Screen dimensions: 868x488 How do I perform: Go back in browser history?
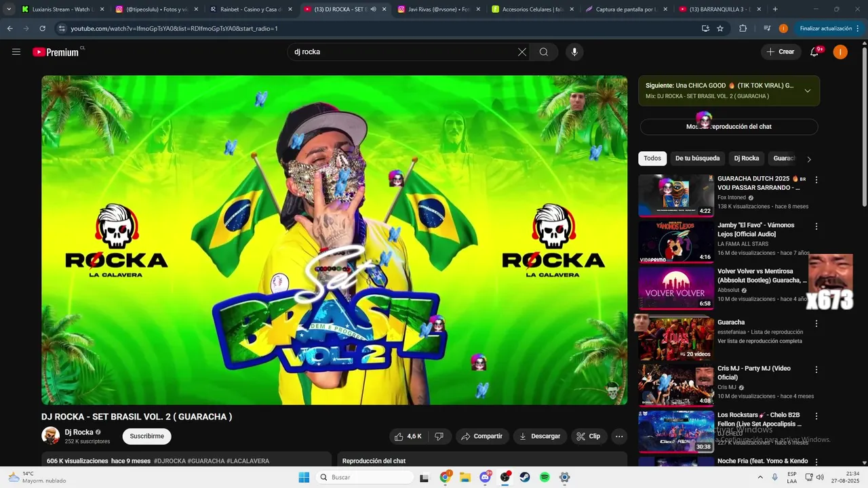pos(10,28)
